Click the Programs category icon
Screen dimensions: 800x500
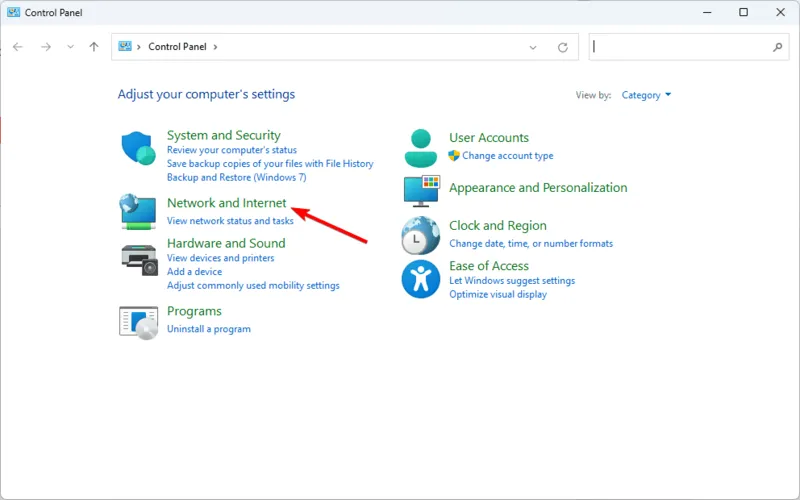click(x=138, y=321)
